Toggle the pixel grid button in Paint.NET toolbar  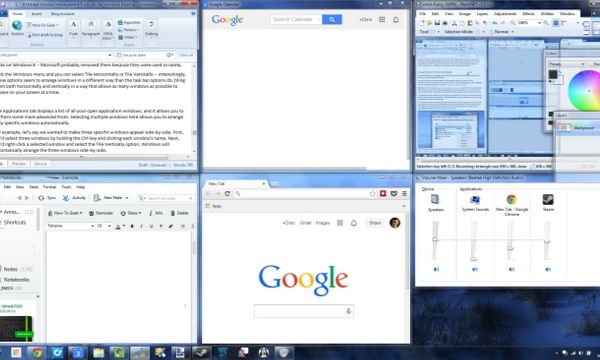pos(556,23)
